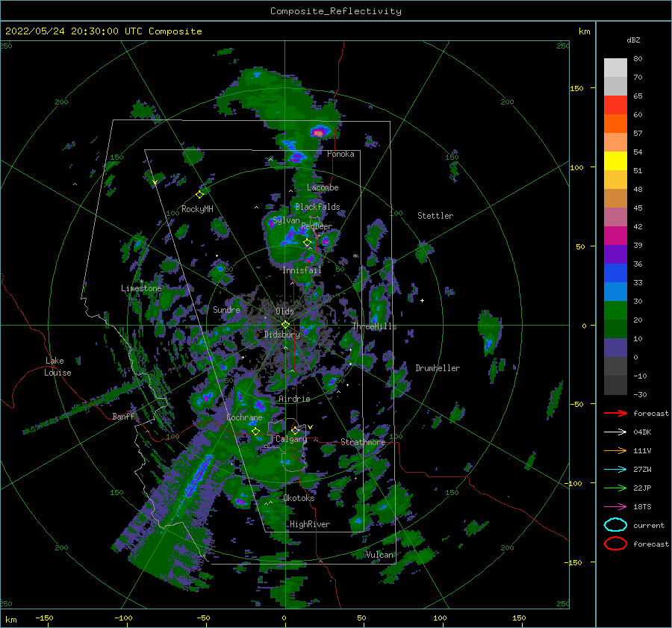Screen dimensions: 672x628
Task: Click the red 65 dBZ color swatch
Action: (x=615, y=105)
